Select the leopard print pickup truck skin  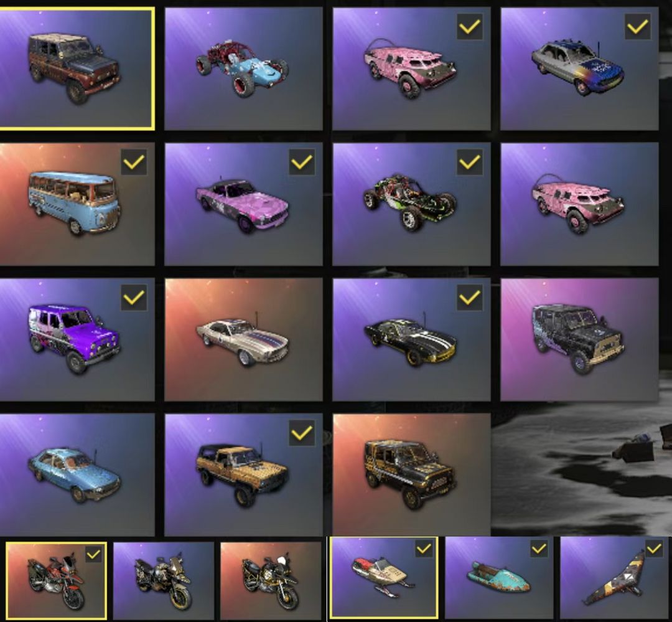click(243, 475)
